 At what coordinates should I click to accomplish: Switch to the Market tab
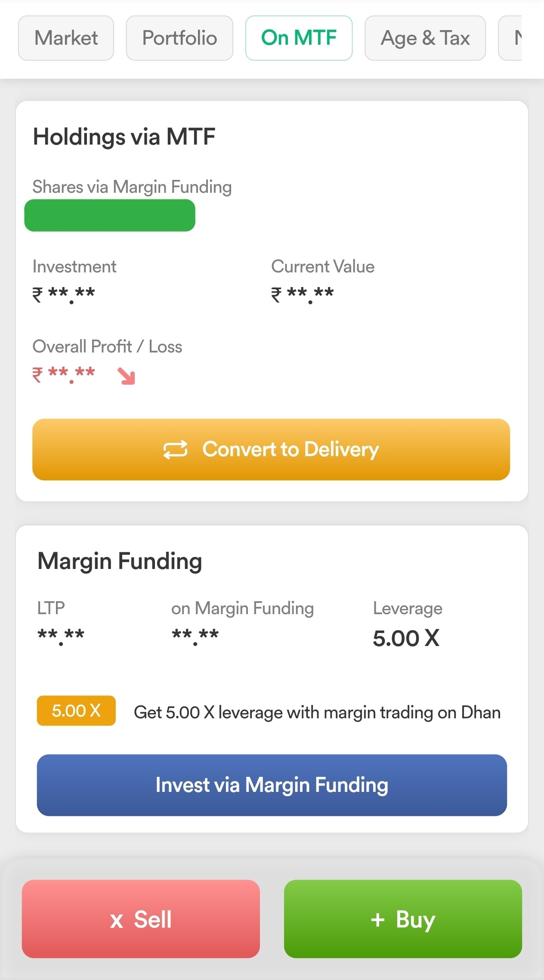pyautogui.click(x=66, y=38)
